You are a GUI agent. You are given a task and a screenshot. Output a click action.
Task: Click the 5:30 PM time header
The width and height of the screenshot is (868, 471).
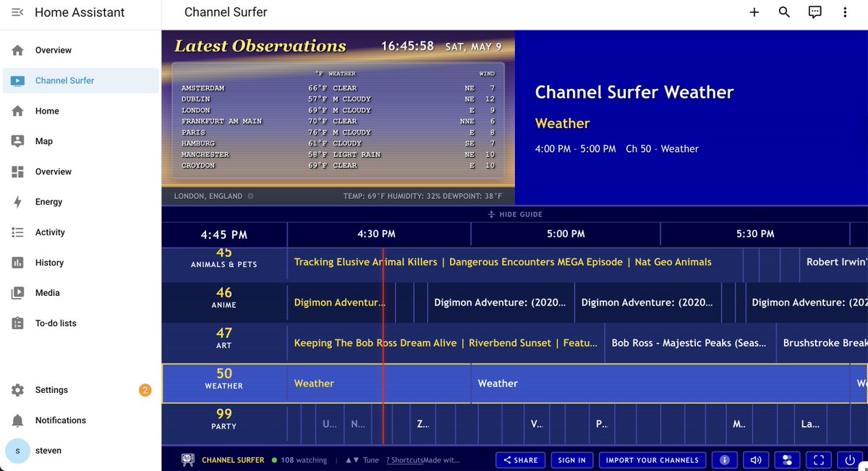tap(755, 234)
